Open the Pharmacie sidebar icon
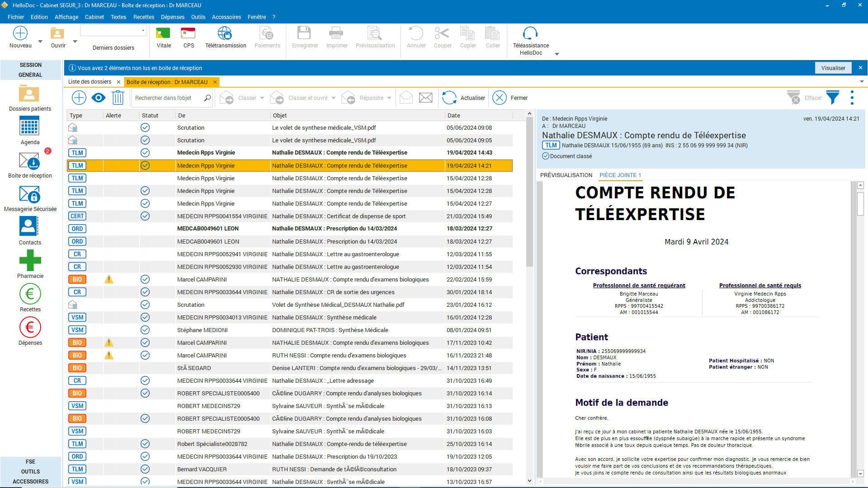The height and width of the screenshot is (488, 868). coord(29,262)
